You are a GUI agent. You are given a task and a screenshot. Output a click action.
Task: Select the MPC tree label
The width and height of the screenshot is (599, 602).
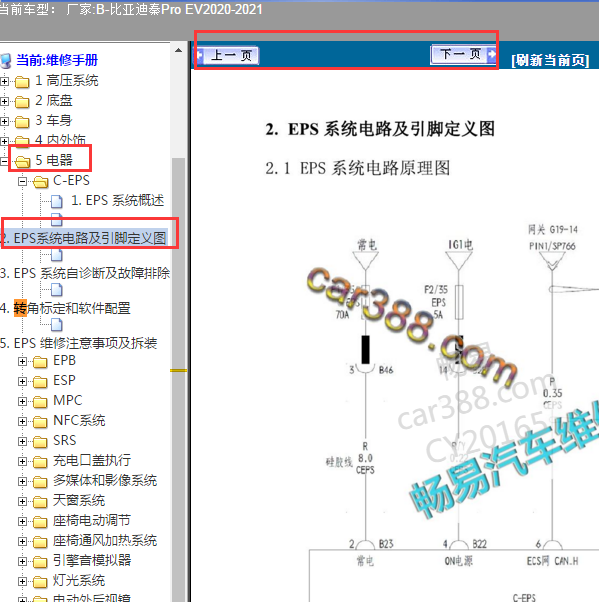[x=68, y=400]
